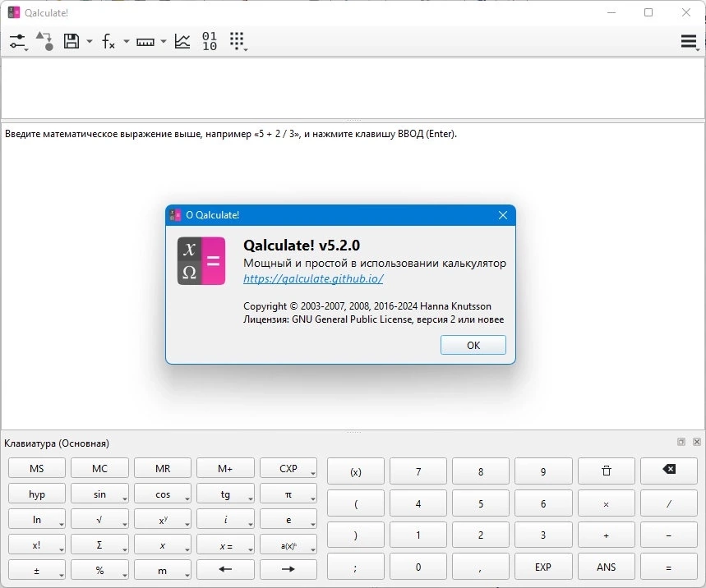Click the digit 0 key
Viewport: 706px width, 588px height.
point(418,567)
